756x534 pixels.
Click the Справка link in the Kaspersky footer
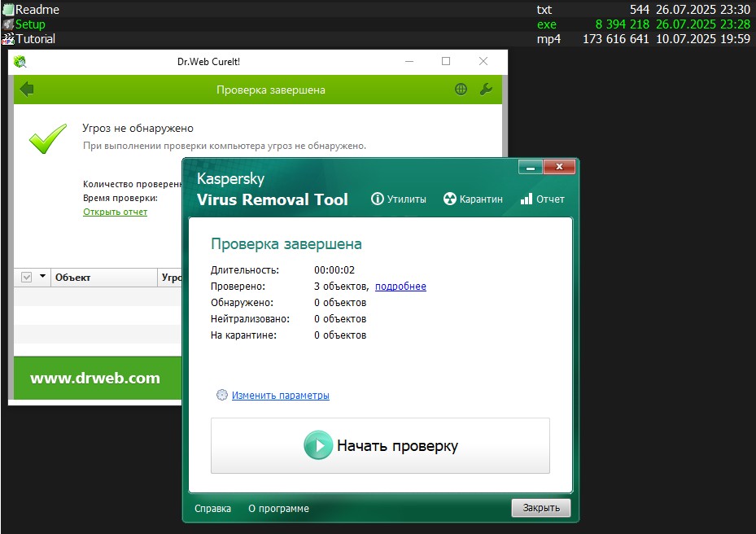212,509
